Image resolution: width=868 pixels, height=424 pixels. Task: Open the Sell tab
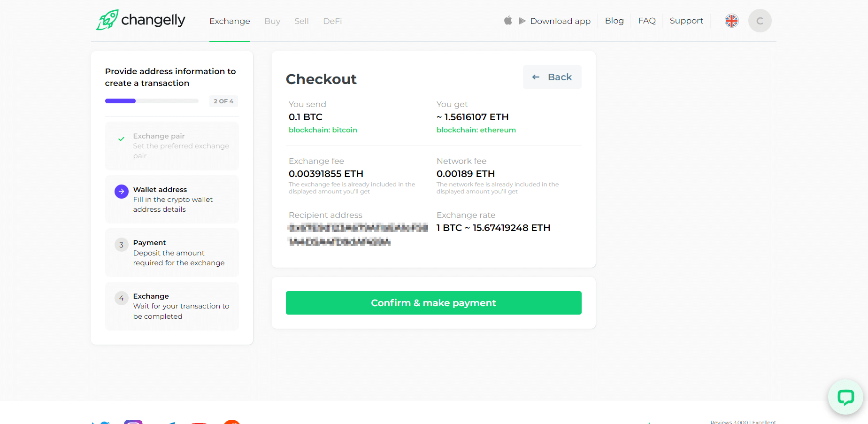coord(301,21)
